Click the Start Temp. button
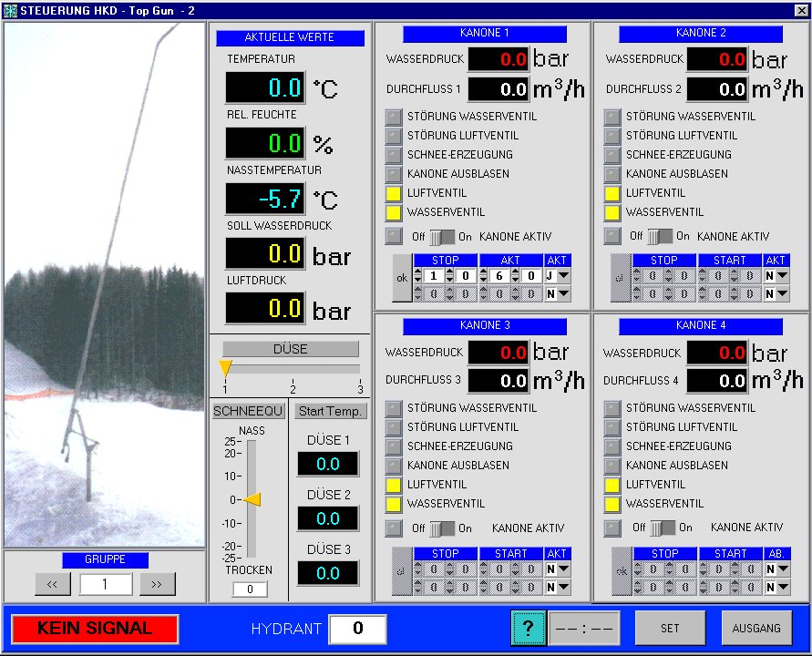 pos(331,411)
